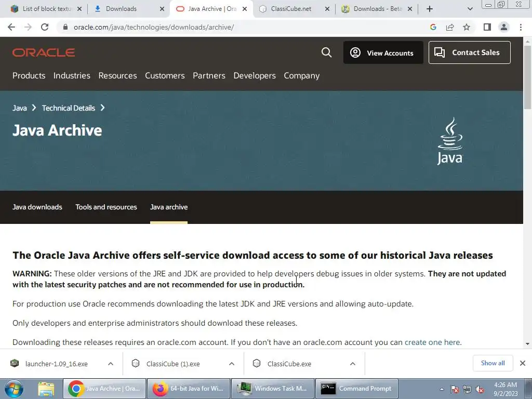The width and height of the screenshot is (532, 399).
Task: Open the Resources menu
Action: click(x=118, y=75)
